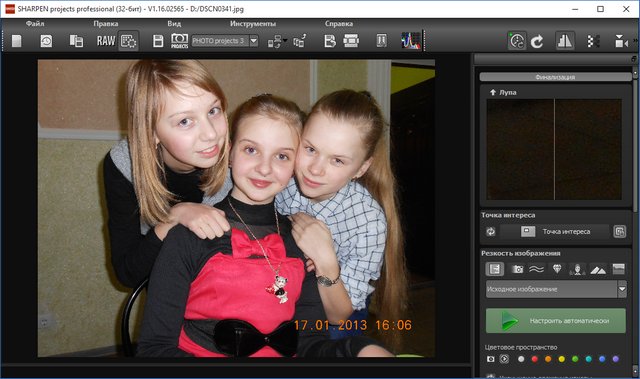
Task: Click the floppy disk save icon
Action: 158,41
